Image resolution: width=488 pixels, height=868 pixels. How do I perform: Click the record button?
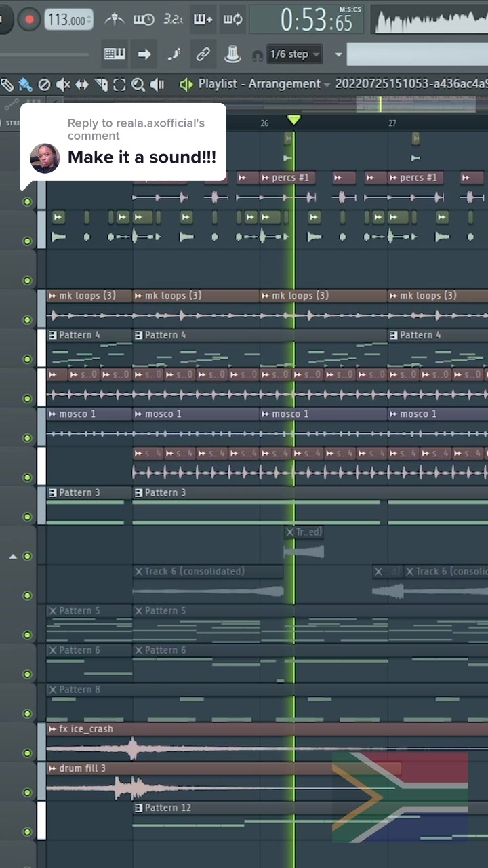click(29, 20)
